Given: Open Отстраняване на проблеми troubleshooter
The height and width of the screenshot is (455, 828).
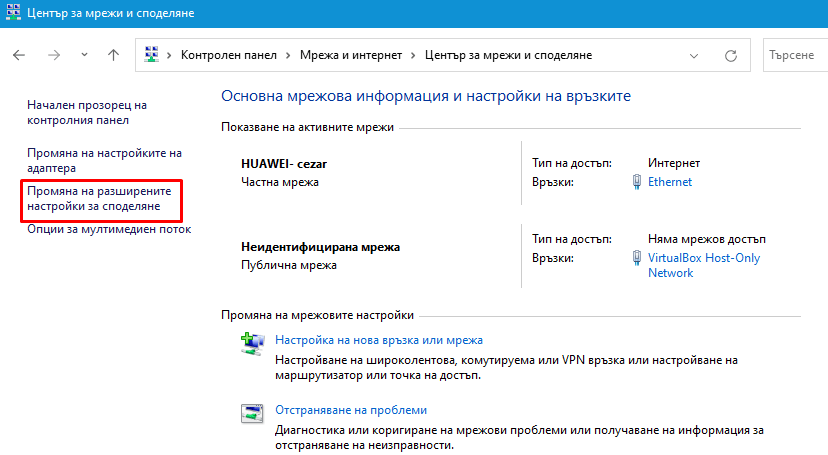Looking at the screenshot, I should pos(351,410).
